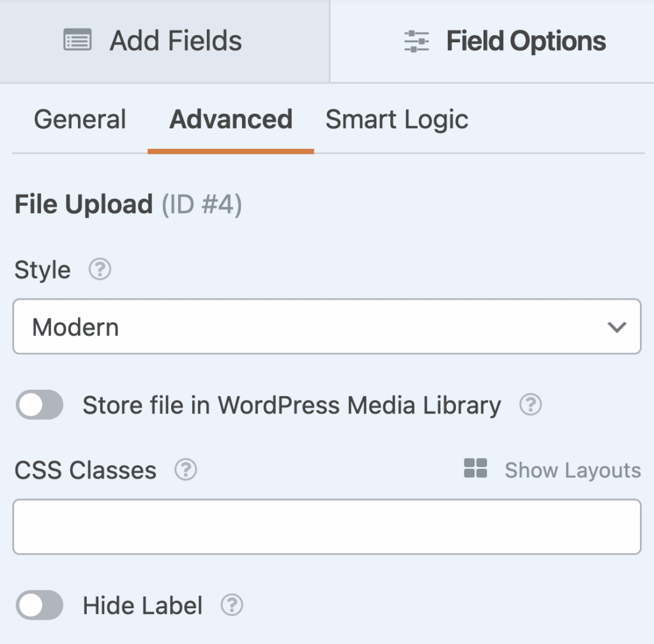Enable Store file in WordPress Media Library
This screenshot has width=654, height=644.
click(39, 404)
